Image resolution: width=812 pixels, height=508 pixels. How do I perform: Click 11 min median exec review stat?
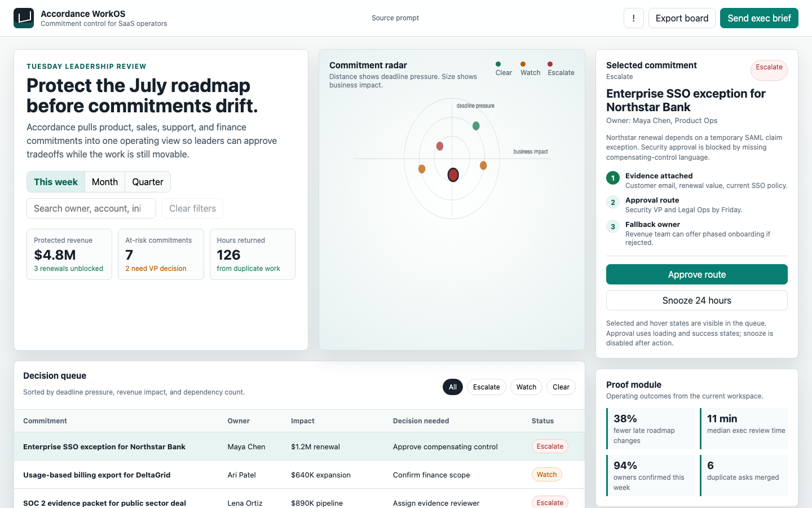click(x=744, y=429)
